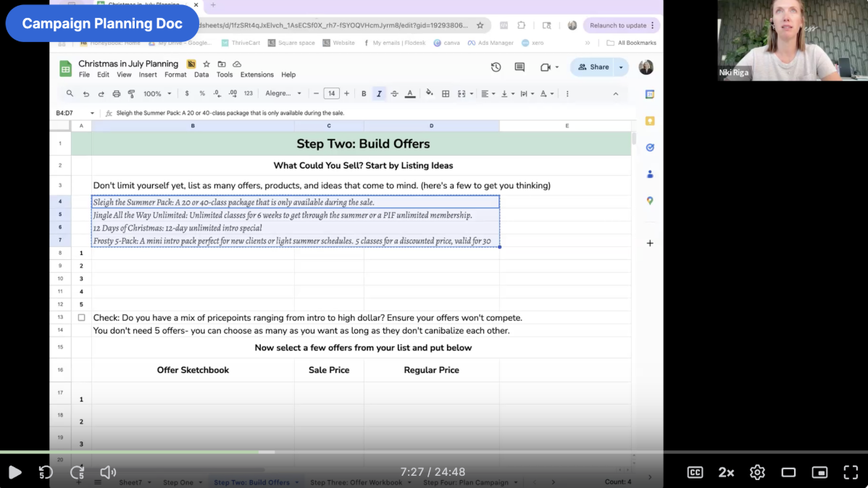Format cells as percent

tap(202, 93)
